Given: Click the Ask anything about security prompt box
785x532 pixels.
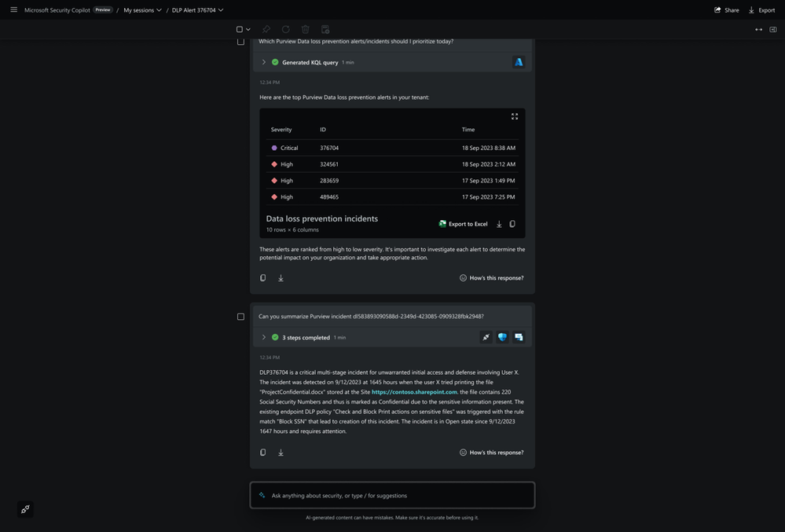Looking at the screenshot, I should point(393,496).
